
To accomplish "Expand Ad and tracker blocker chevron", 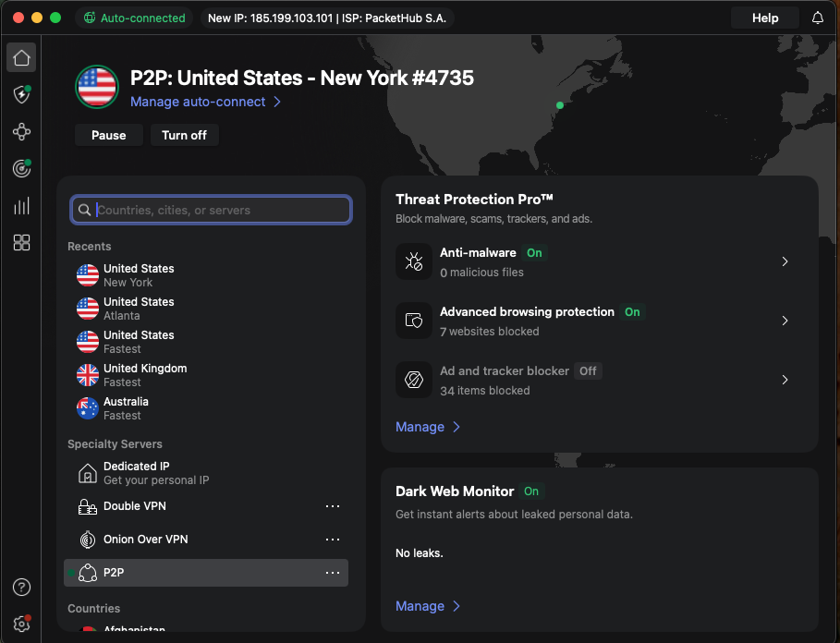I will [785, 380].
